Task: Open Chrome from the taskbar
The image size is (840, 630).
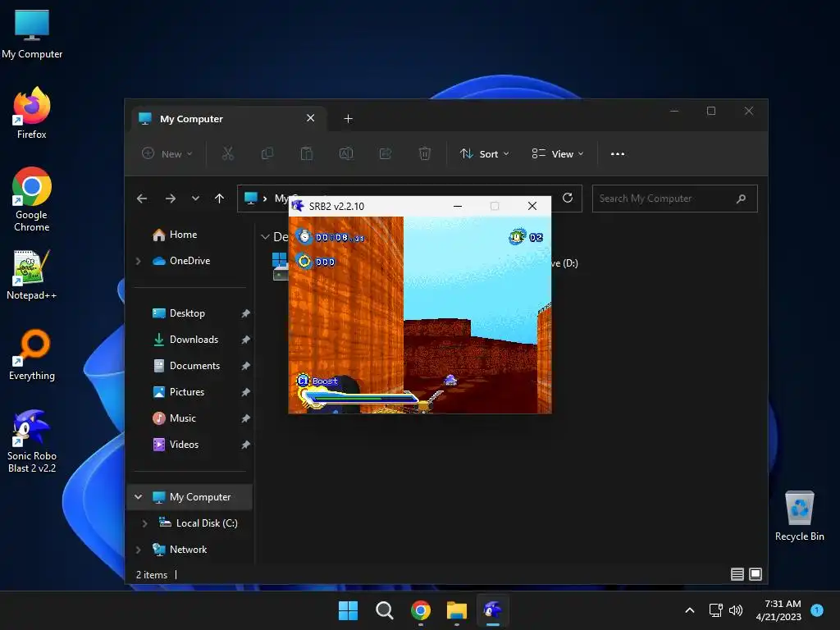Action: pos(421,610)
